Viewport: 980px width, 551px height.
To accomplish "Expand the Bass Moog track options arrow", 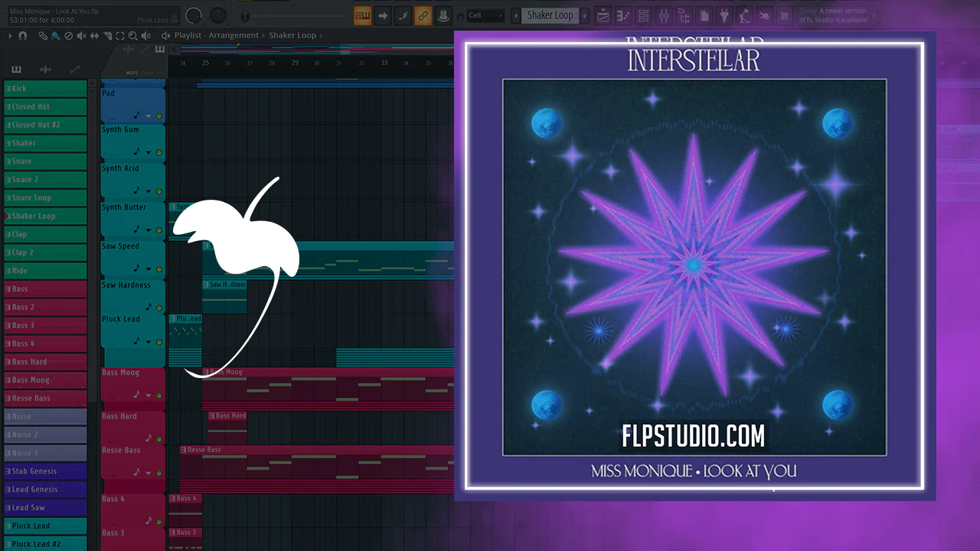I will 149,396.
